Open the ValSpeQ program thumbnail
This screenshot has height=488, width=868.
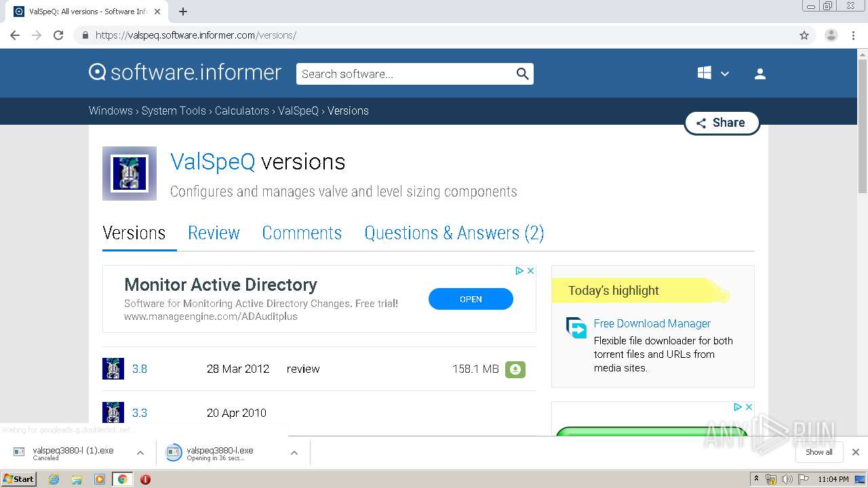click(130, 174)
